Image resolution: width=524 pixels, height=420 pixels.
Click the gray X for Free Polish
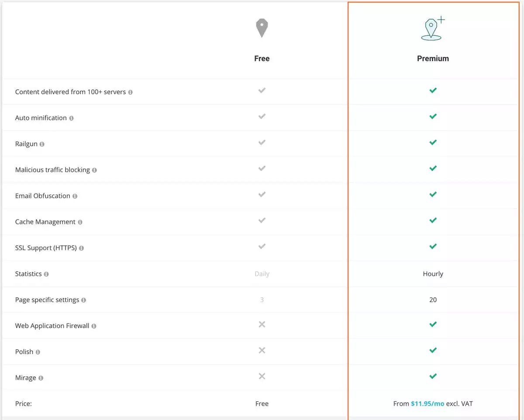coord(262,350)
